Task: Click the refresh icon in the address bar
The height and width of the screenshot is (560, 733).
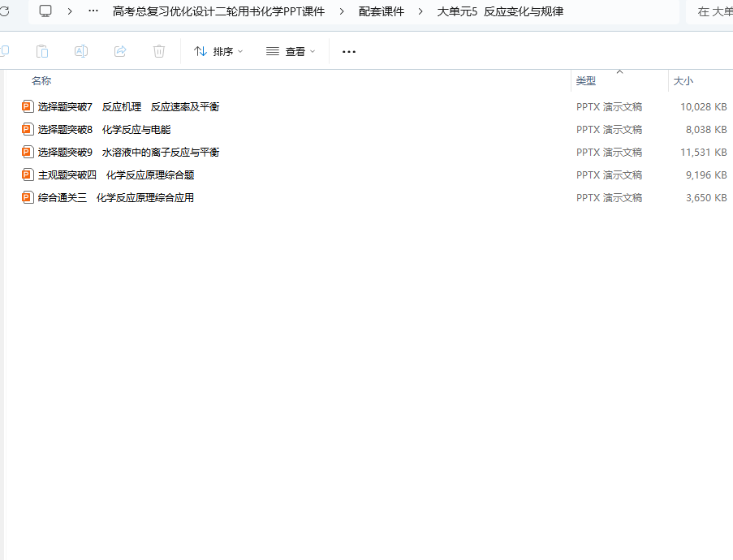Action: coord(4,11)
